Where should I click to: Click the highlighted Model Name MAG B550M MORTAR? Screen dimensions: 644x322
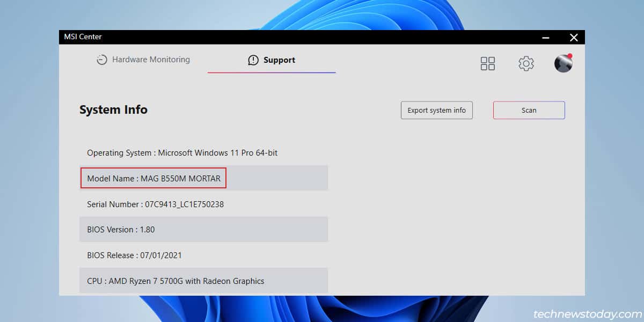point(153,178)
